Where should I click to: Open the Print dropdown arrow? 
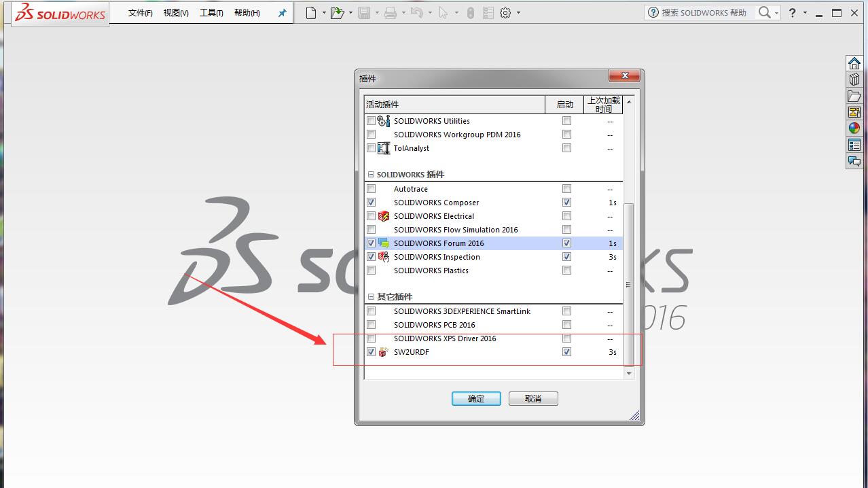(403, 12)
